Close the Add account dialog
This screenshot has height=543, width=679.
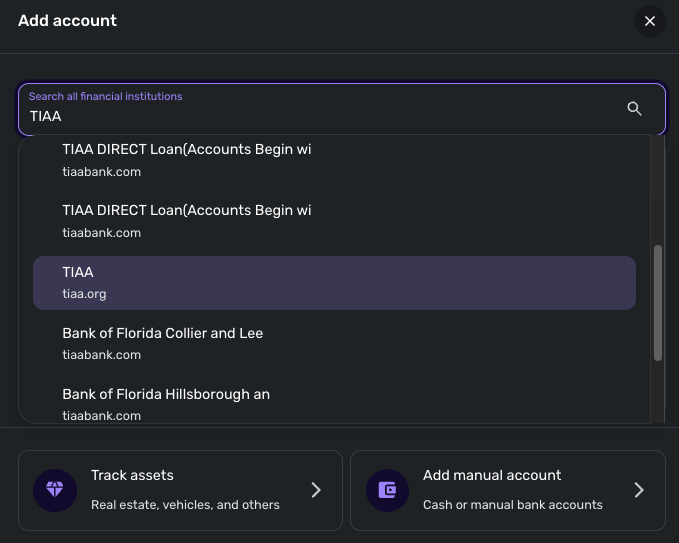pos(650,21)
